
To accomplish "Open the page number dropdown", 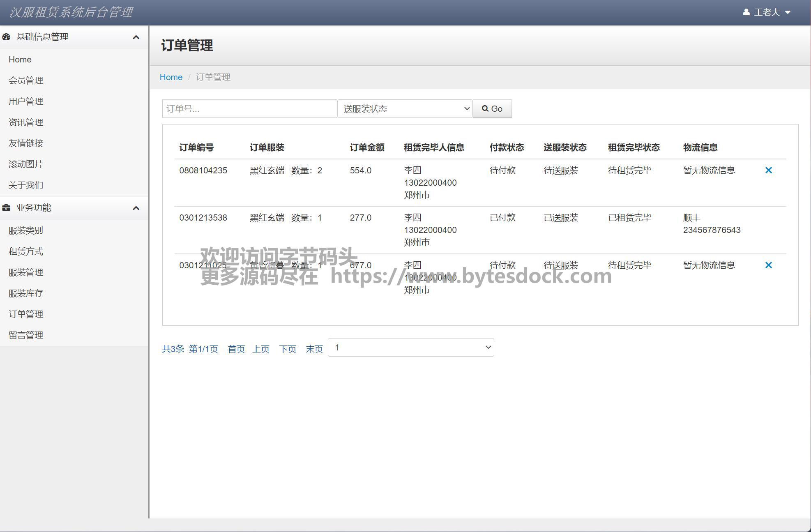I will [x=411, y=348].
